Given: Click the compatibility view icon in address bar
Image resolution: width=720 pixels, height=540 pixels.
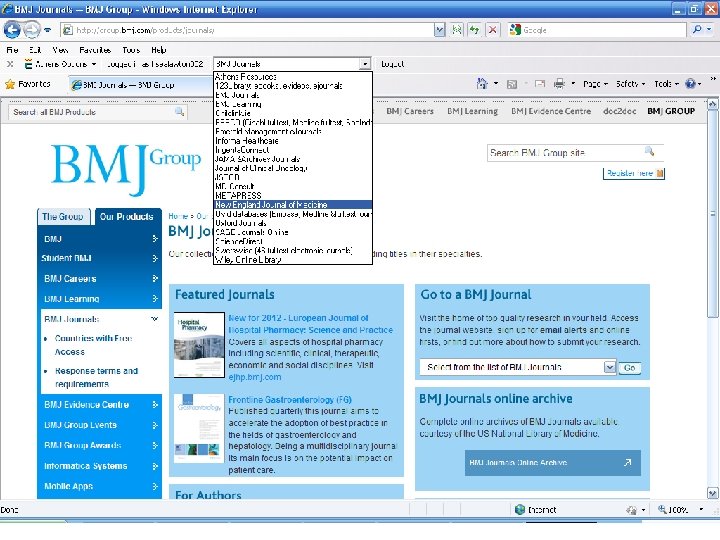Looking at the screenshot, I should (x=457, y=30).
